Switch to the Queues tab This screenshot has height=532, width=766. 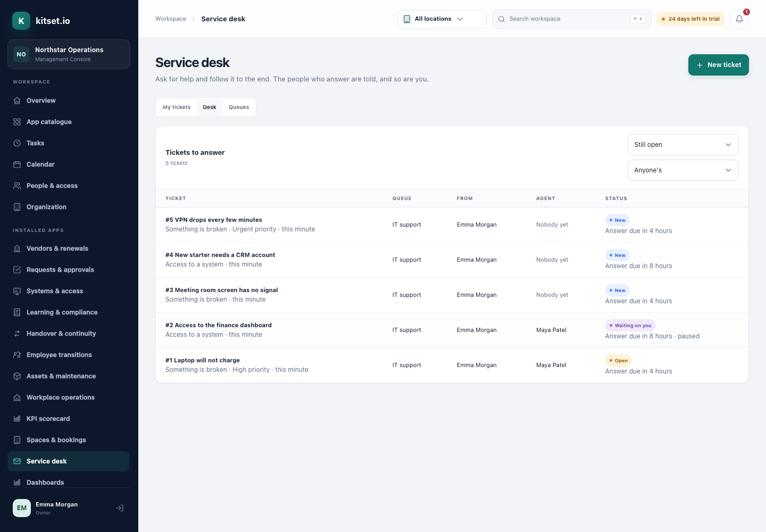pyautogui.click(x=239, y=107)
